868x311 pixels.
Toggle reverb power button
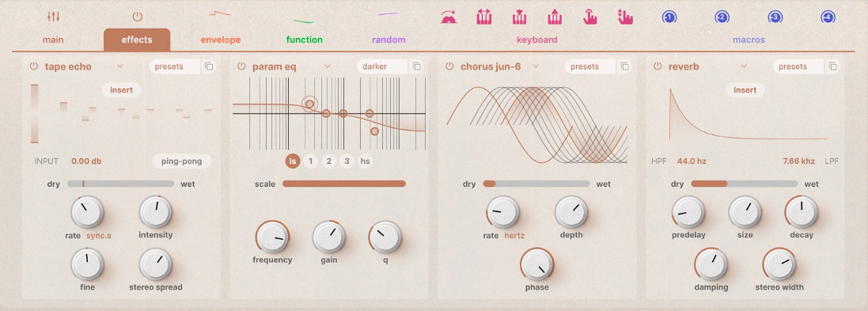coord(658,66)
